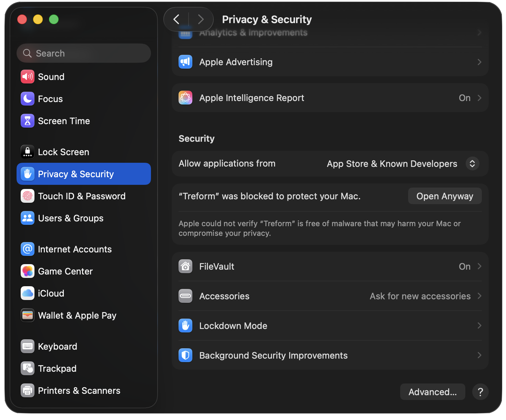Expand the Analytics & Improvements chevron

coord(479,32)
